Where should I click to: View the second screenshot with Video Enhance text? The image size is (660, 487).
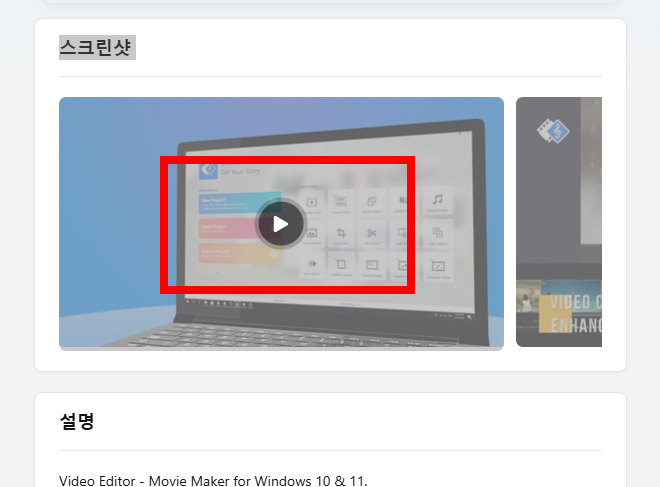(x=559, y=222)
